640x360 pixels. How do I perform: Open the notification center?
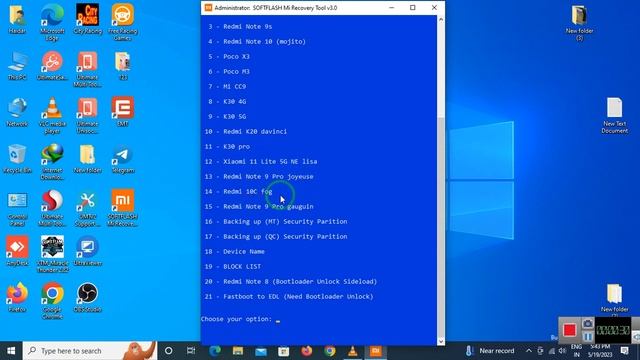tap(624, 351)
